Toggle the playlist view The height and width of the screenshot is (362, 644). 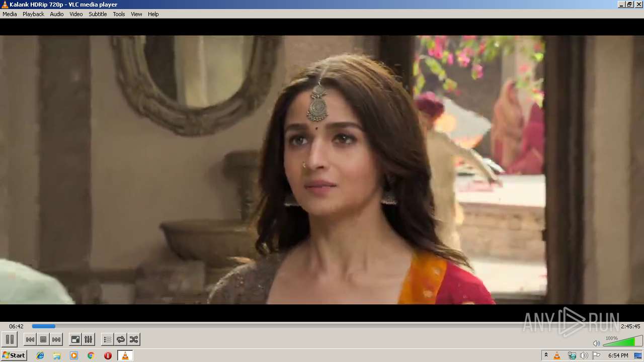click(x=107, y=339)
